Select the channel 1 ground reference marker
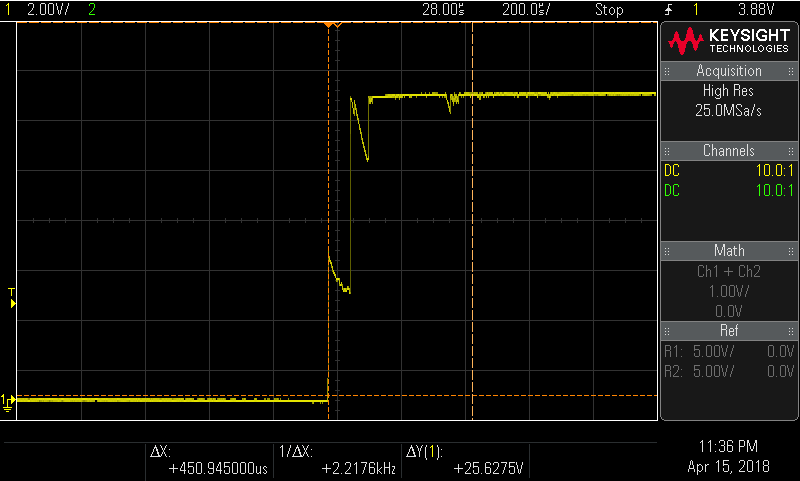The image size is (800, 481). 8,401
